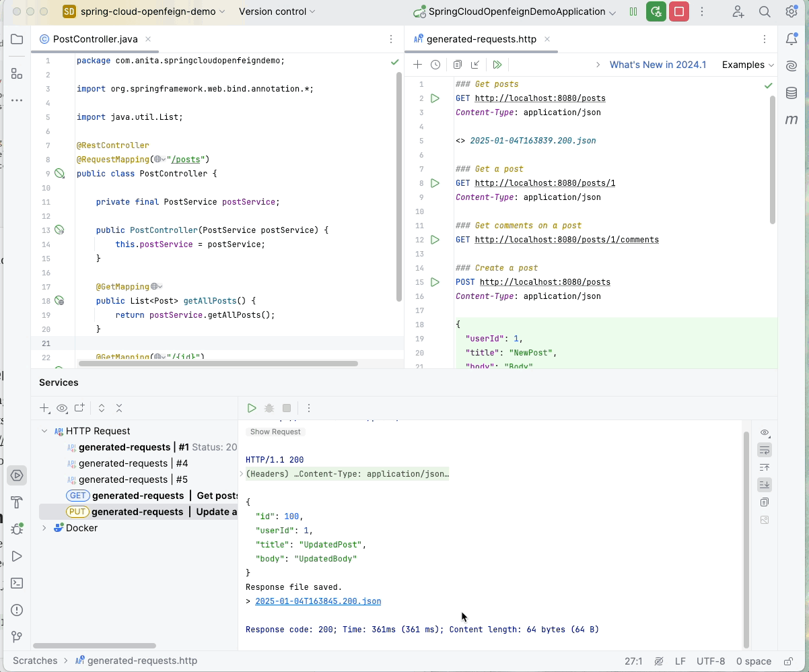Image resolution: width=809 pixels, height=672 pixels.
Task: Select 'generated-requests | #5' in Services tree
Action: click(x=133, y=479)
